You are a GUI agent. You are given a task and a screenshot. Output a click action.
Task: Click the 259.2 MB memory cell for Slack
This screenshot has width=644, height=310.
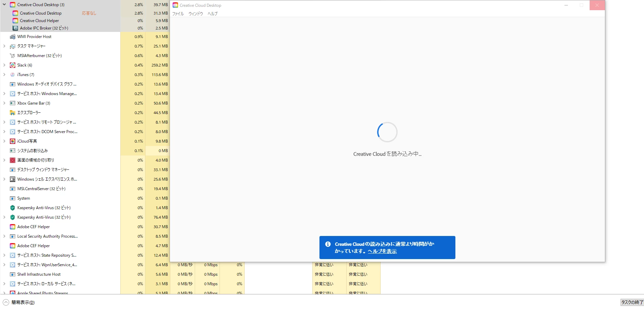[x=158, y=65]
